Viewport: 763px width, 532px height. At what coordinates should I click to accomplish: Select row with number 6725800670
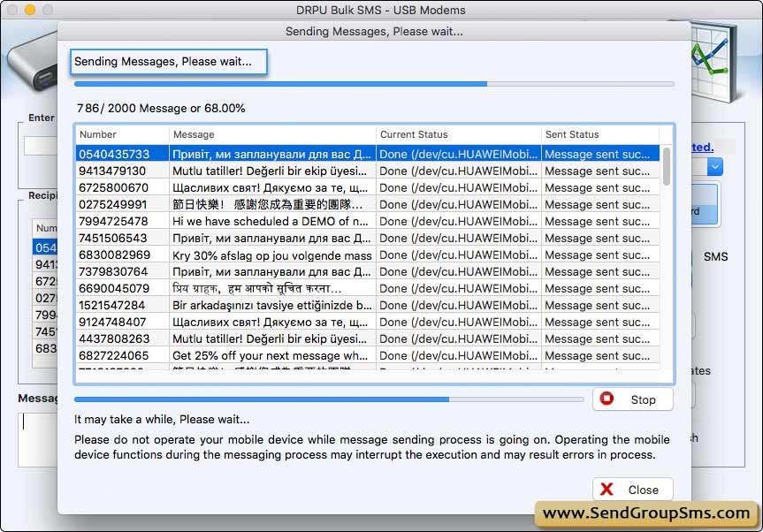368,187
